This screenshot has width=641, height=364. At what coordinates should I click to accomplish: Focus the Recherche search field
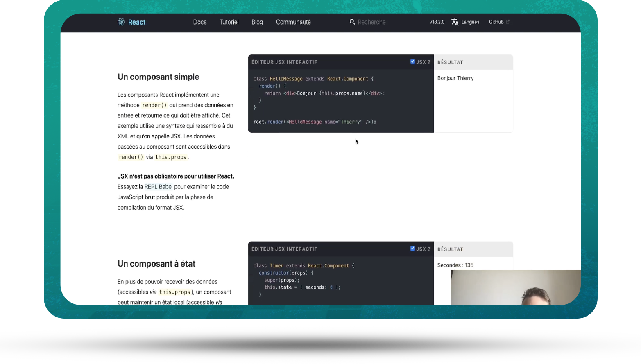371,22
